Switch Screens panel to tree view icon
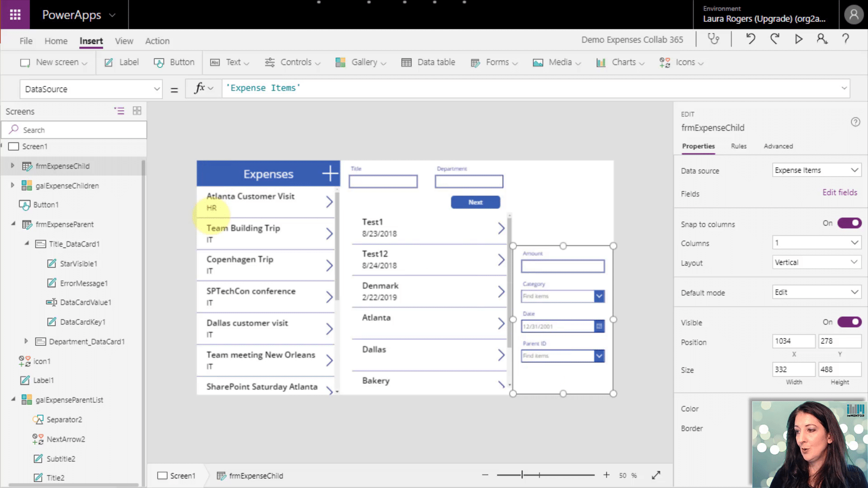This screenshot has width=868, height=488. [x=119, y=111]
